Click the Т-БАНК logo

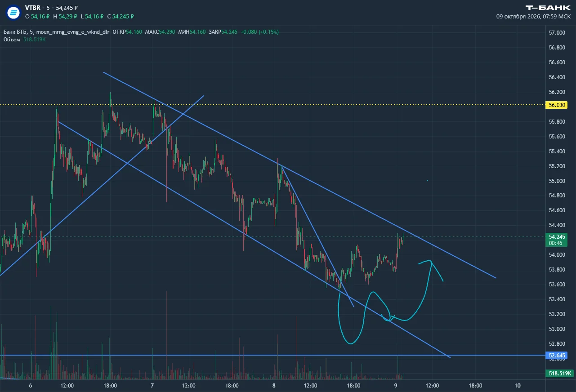point(548,8)
